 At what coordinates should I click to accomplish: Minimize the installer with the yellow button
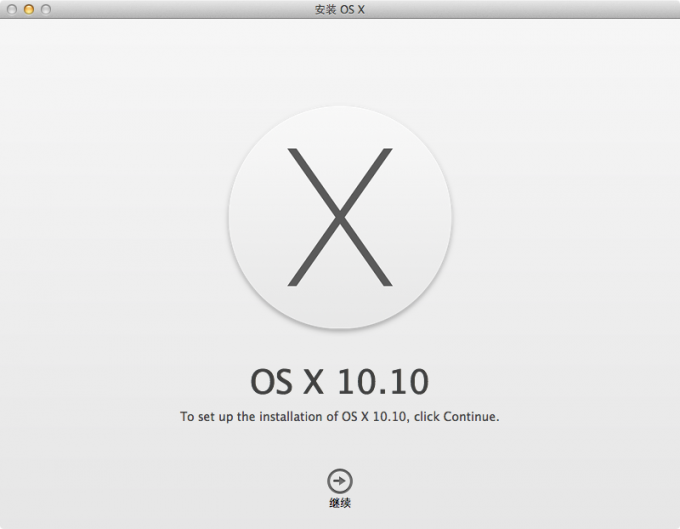[x=29, y=9]
